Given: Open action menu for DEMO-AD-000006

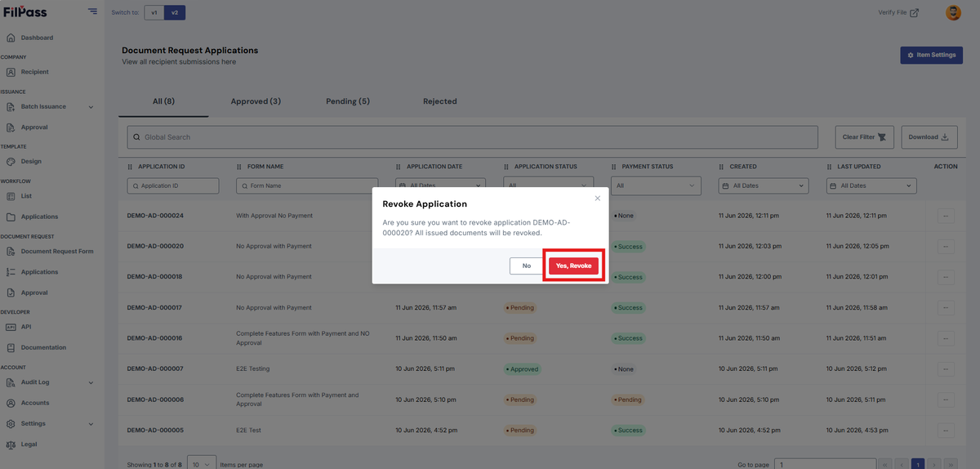Looking at the screenshot, I should pyautogui.click(x=946, y=400).
